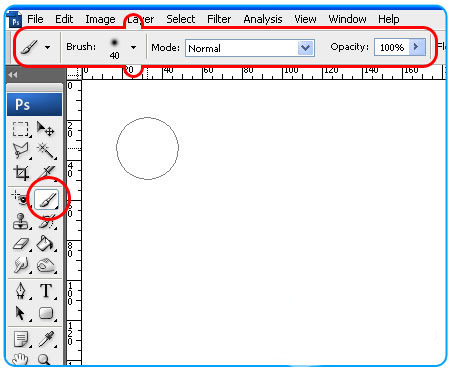This screenshot has width=450, height=370.
Task: Select the Clone Stamp tool
Action: 21,222
